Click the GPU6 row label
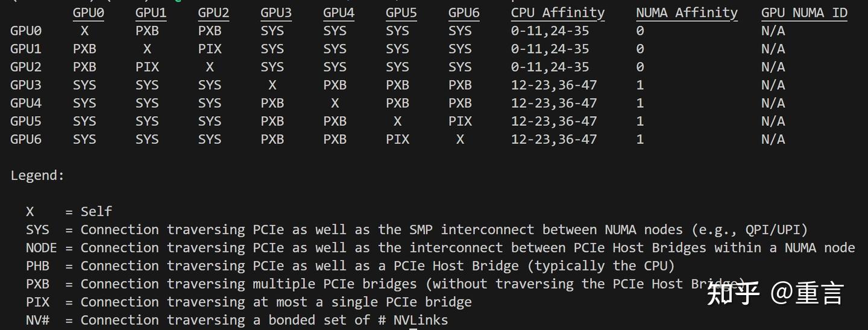 point(26,139)
